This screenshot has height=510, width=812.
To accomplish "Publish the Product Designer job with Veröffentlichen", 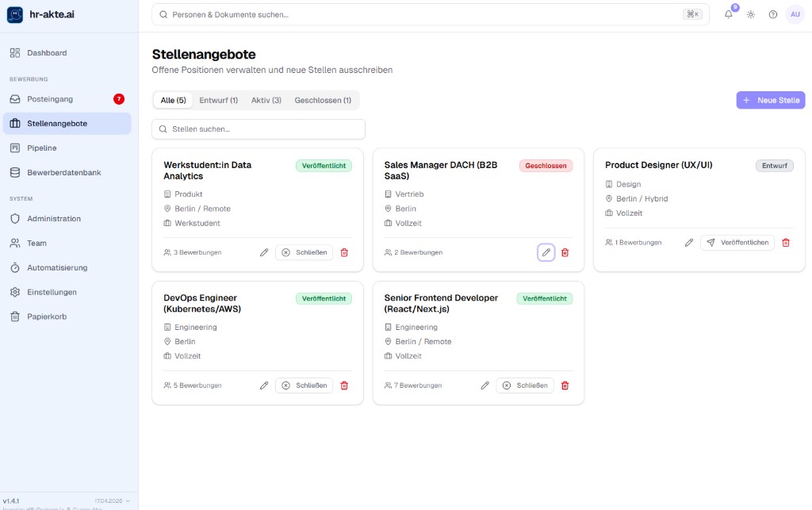I will pyautogui.click(x=737, y=243).
